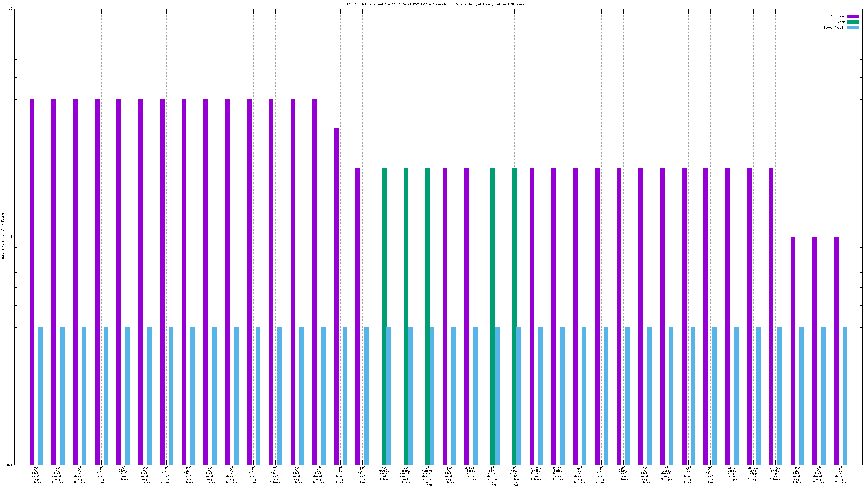Click the 1ff.iadb.isipp.com axis label
The height and width of the screenshot is (488, 868).
(732, 473)
